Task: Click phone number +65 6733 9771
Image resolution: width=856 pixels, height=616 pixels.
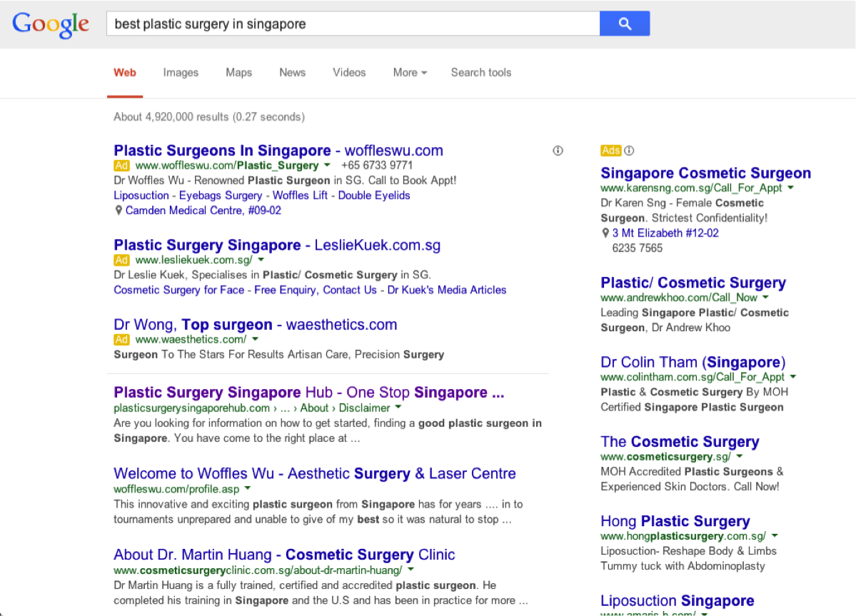Action: coord(377,166)
